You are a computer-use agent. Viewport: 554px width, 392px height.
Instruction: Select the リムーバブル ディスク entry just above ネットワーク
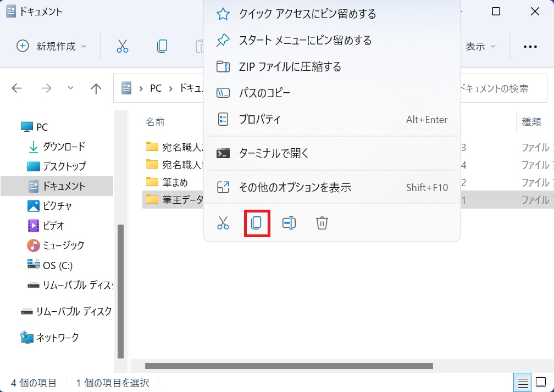pos(67,311)
